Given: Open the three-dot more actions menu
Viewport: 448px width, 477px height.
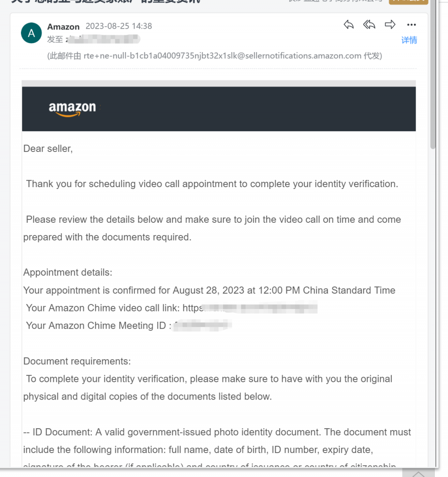Looking at the screenshot, I should coord(411,25).
